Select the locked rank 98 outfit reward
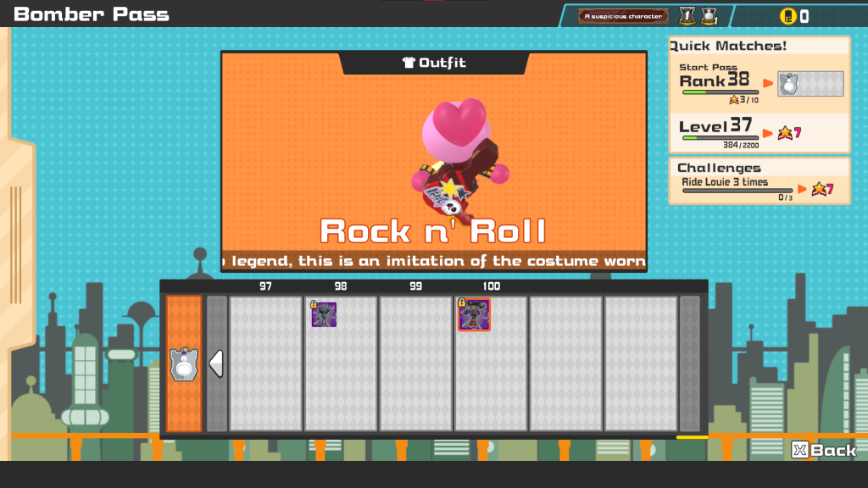The width and height of the screenshot is (868, 488). tap(324, 314)
